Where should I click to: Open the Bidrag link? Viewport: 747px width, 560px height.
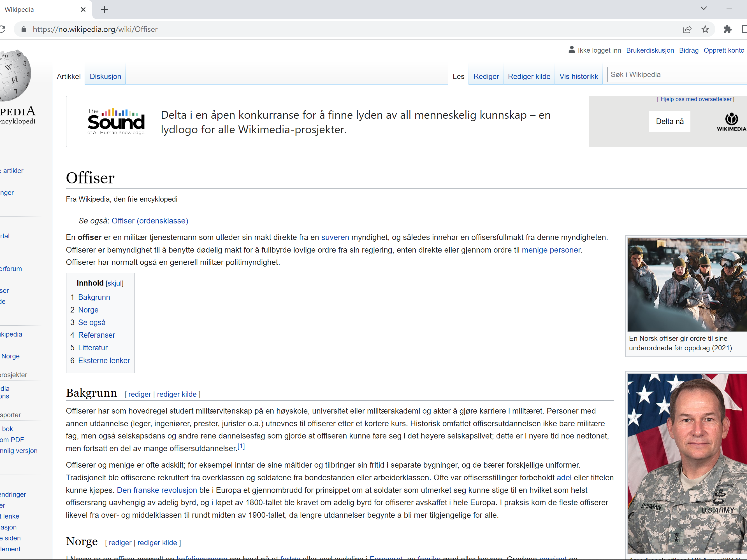688,50
